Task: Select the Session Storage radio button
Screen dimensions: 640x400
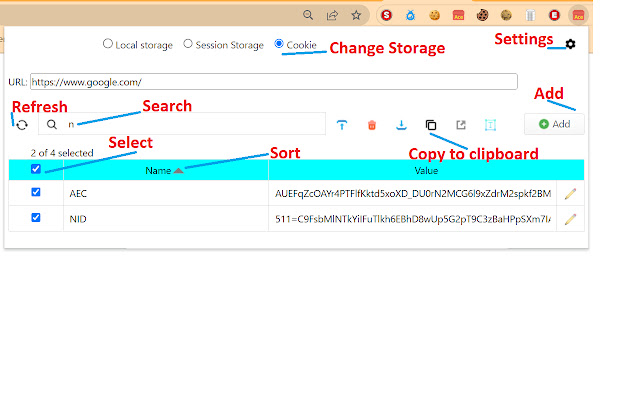Action: pos(188,43)
